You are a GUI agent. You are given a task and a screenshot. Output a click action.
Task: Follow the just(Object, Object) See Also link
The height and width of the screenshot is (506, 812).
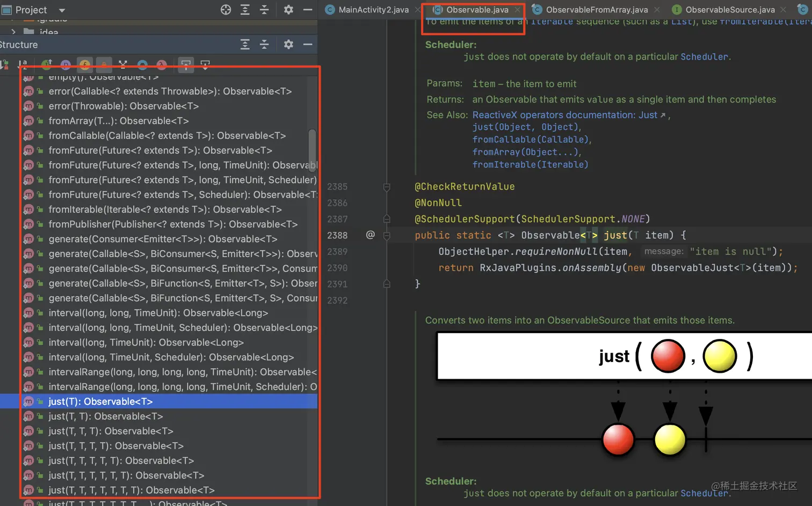pyautogui.click(x=525, y=127)
